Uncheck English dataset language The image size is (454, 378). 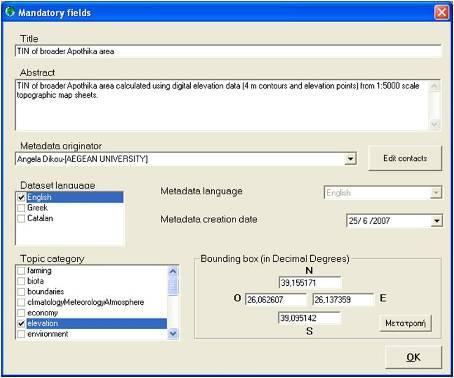tap(21, 197)
